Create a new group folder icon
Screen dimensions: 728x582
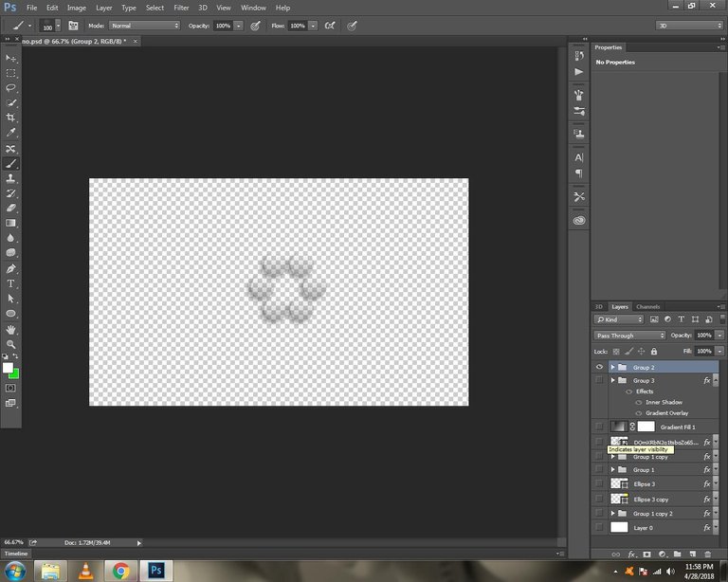pyautogui.click(x=678, y=555)
